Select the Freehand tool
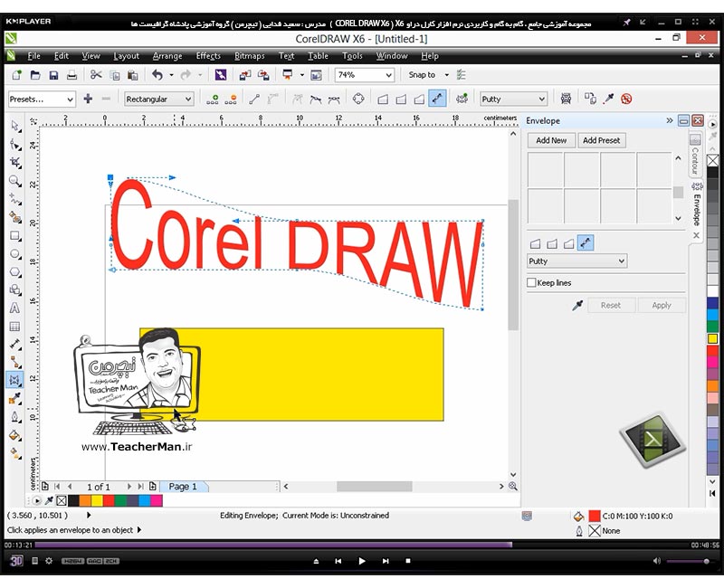Image resolution: width=724 pixels, height=588 pixels. pos(14,199)
